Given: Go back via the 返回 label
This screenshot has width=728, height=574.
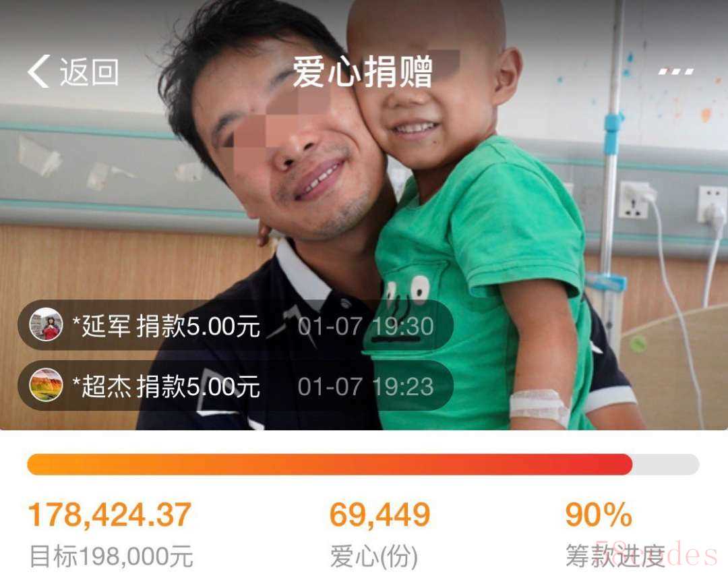Looking at the screenshot, I should (89, 72).
